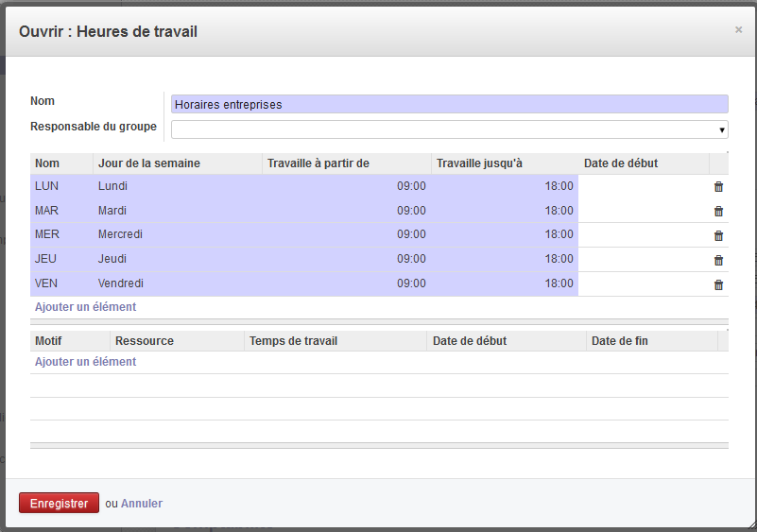Open the Responsable du groupe dropdown
The width and height of the screenshot is (757, 532).
(x=450, y=129)
